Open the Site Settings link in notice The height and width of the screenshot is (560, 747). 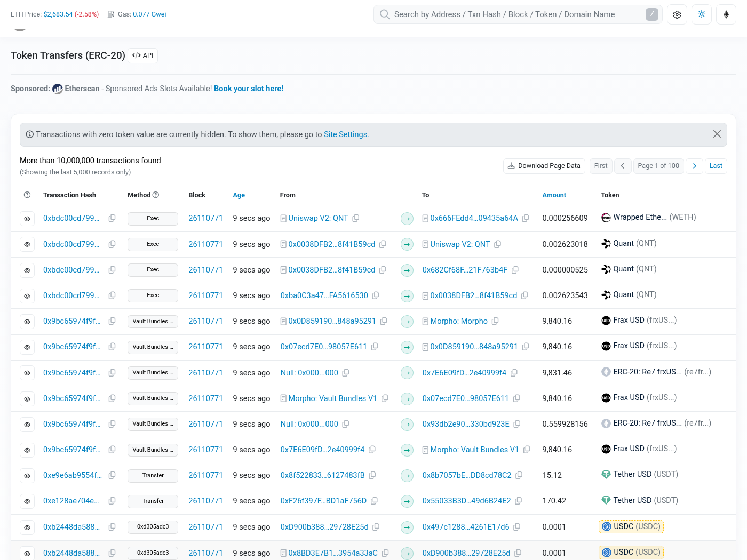[346, 134]
